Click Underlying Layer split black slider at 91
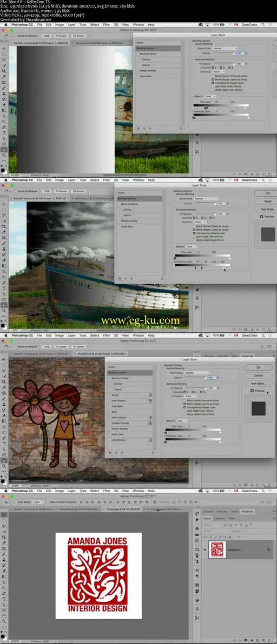 (195, 268)
